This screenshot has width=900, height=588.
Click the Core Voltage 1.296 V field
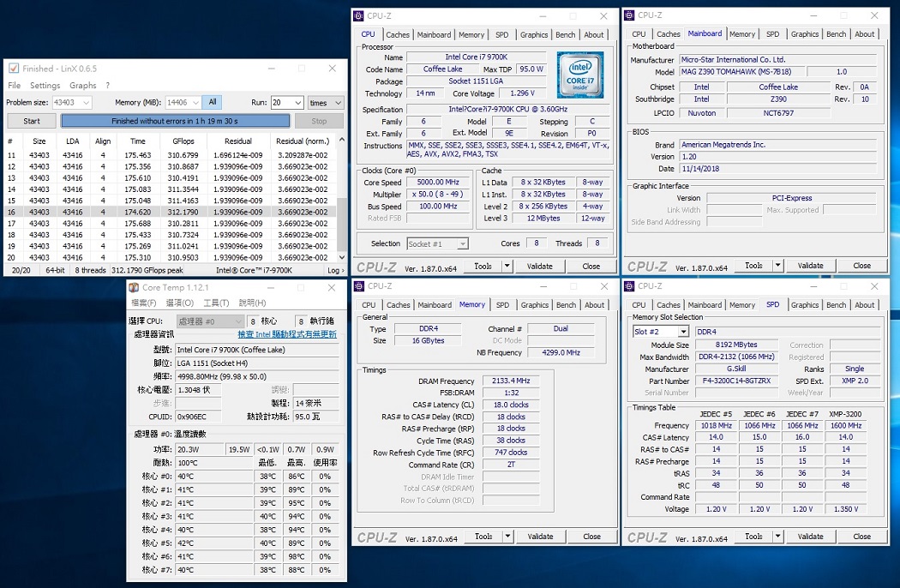click(x=522, y=93)
